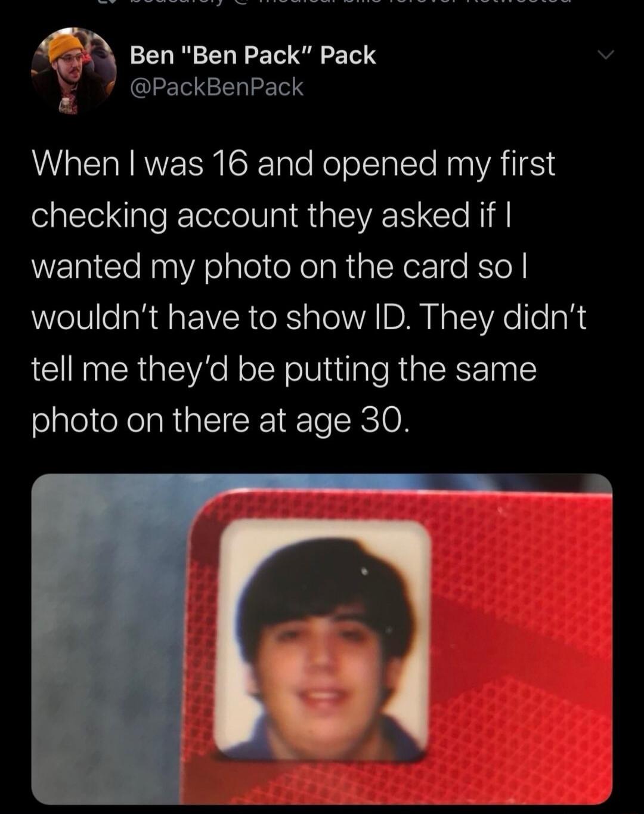Open the tweet options chevron
644x814 pixels.
(x=605, y=55)
